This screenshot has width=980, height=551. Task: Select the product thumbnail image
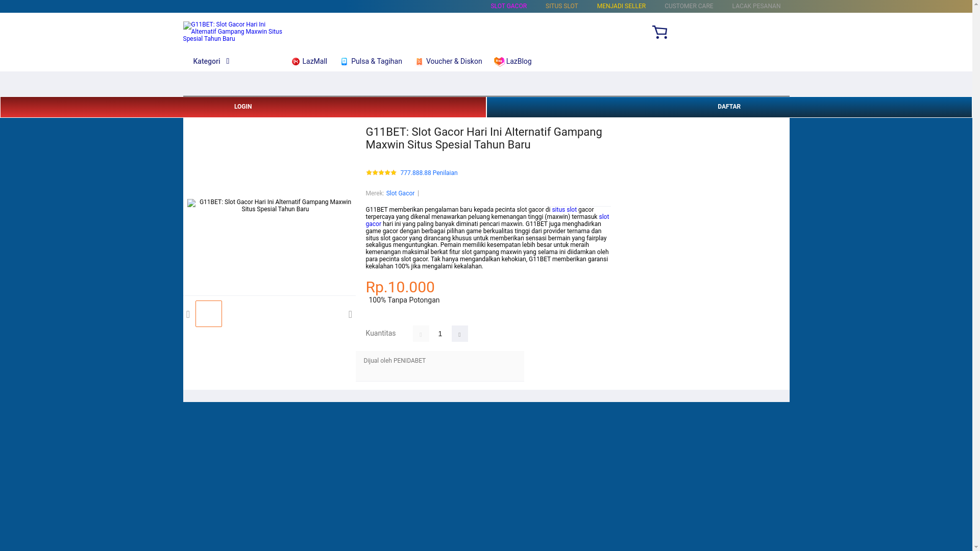pyautogui.click(x=209, y=314)
